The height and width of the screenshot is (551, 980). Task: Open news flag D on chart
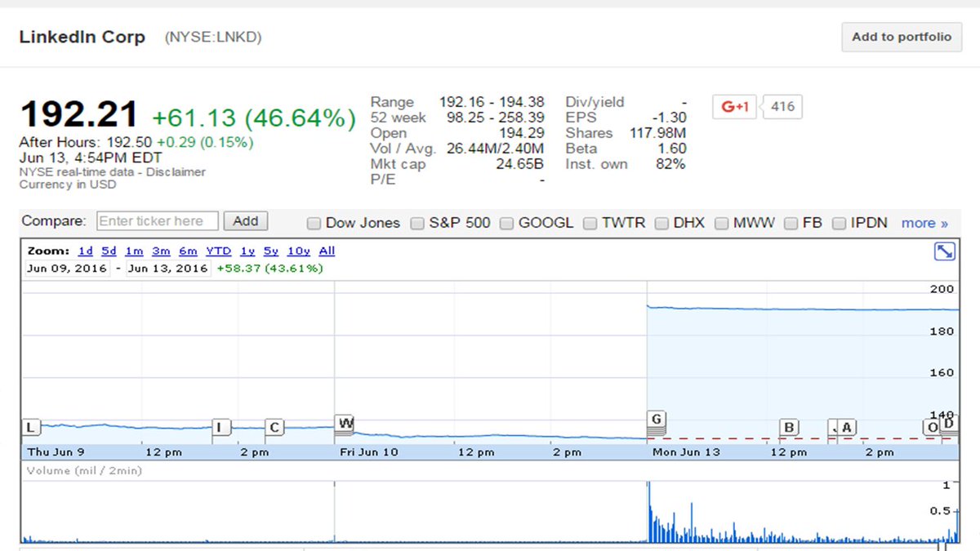click(948, 423)
